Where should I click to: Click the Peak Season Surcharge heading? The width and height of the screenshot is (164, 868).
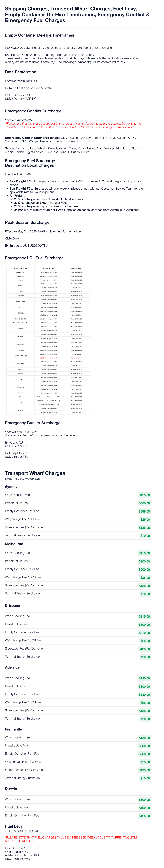click(27, 222)
